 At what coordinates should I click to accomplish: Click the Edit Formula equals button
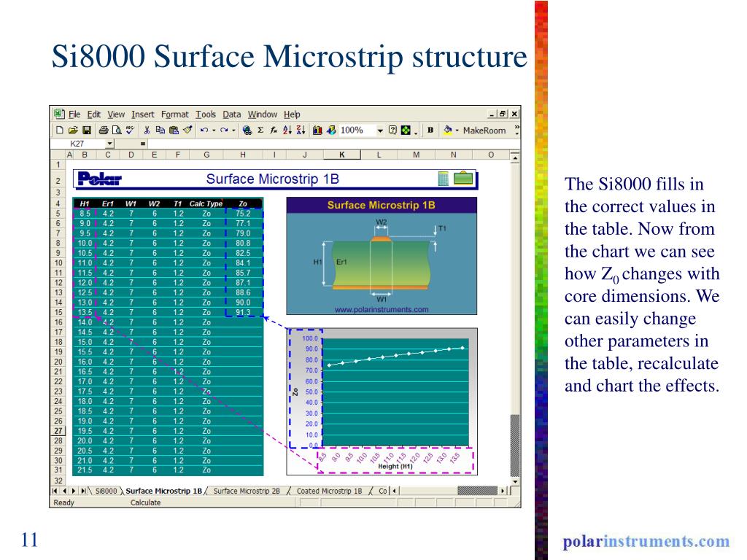click(142, 144)
